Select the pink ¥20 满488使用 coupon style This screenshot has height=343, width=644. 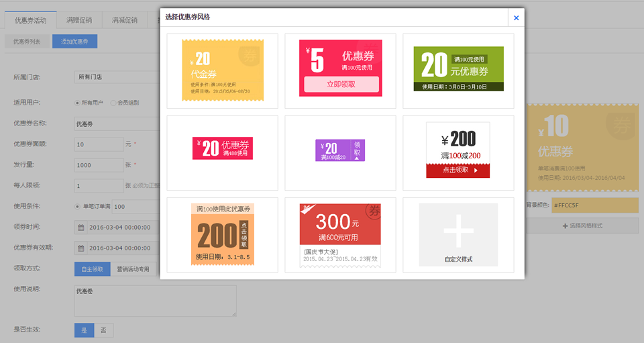pos(222,148)
